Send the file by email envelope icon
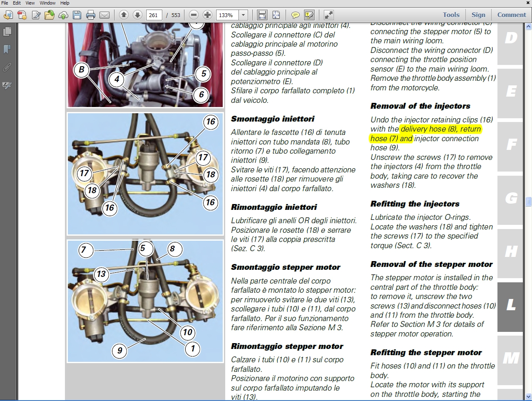 click(x=104, y=15)
